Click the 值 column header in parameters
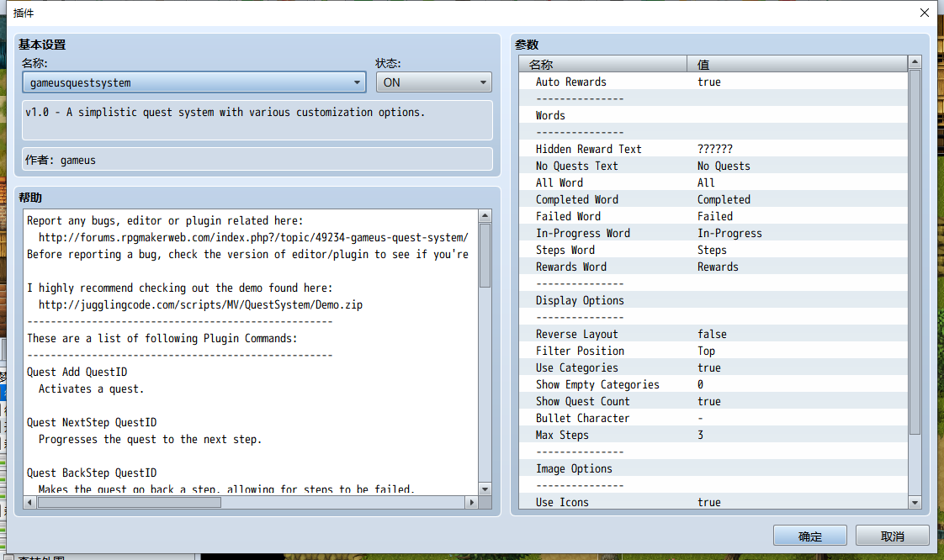 click(797, 64)
